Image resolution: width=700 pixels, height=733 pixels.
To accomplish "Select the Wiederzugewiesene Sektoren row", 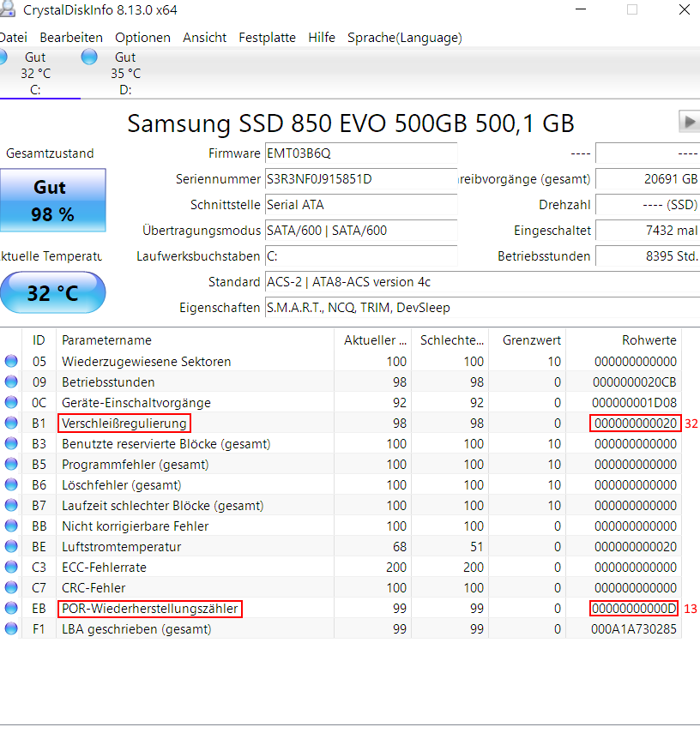I will [x=341, y=362].
